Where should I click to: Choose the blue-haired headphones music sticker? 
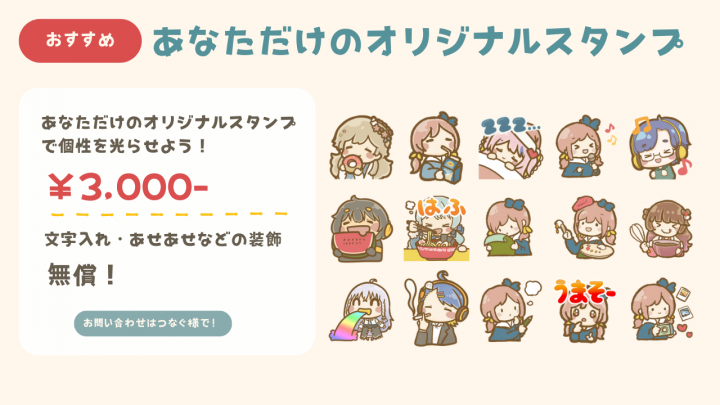coord(660,147)
